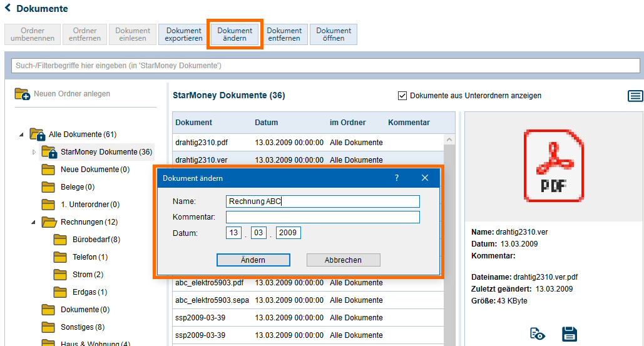Click the StarMoney Dokumente locked folder icon
The image size is (644, 346).
tap(49, 152)
